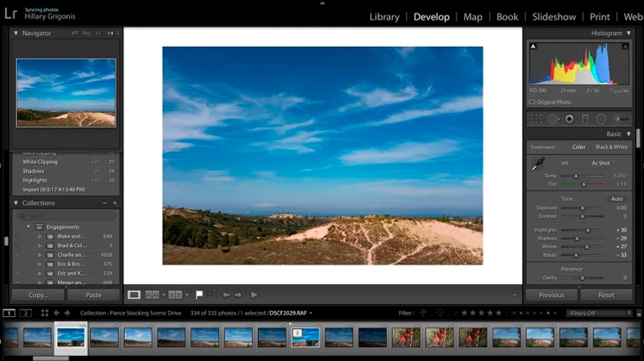
Task: Open the Adjustment Brush tool
Action: (x=620, y=119)
